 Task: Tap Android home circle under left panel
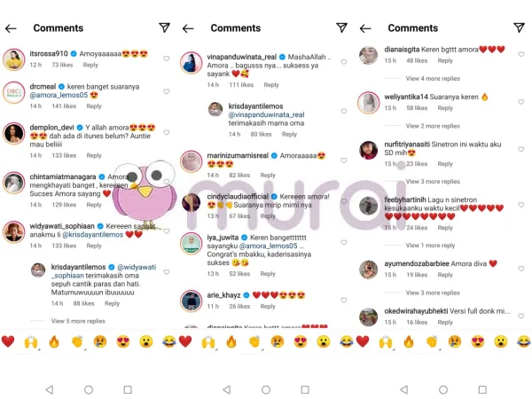(89, 389)
